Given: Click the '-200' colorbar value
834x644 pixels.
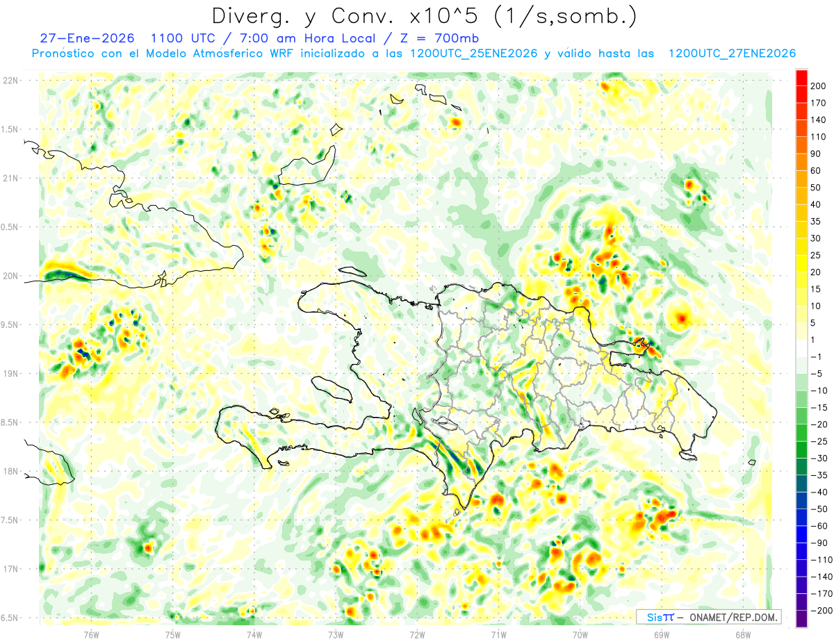Looking at the screenshot, I should coord(822,611).
